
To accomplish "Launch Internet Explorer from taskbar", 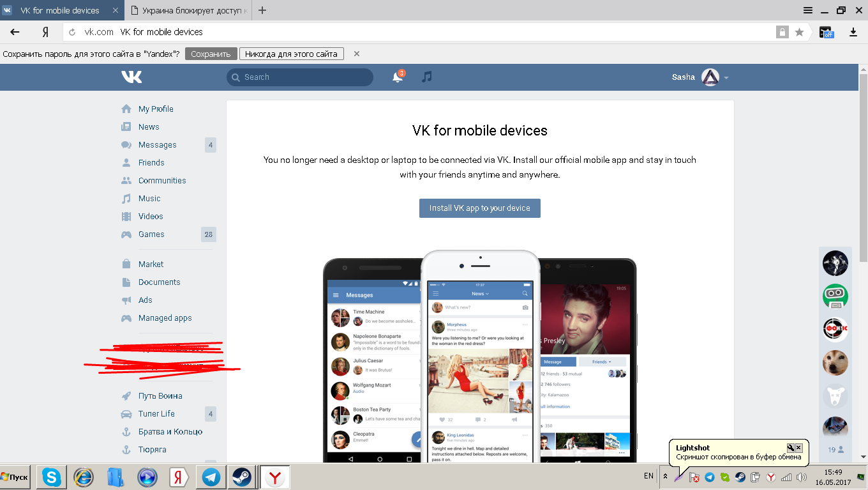I will [x=84, y=477].
